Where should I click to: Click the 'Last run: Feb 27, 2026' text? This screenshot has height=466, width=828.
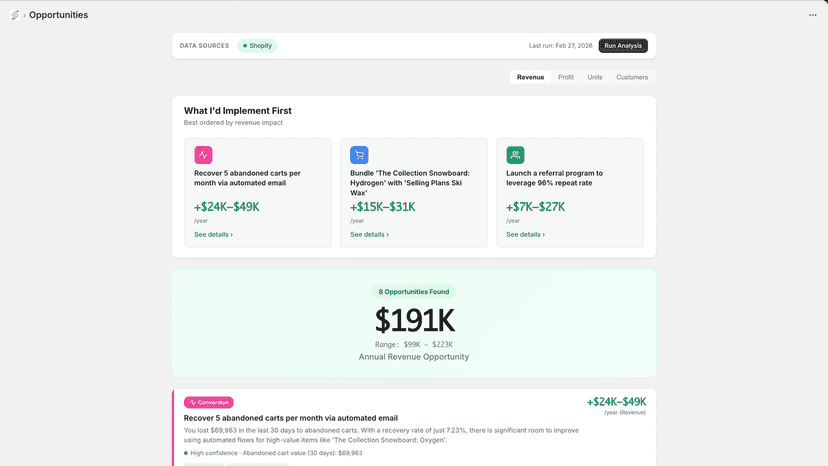(560, 46)
